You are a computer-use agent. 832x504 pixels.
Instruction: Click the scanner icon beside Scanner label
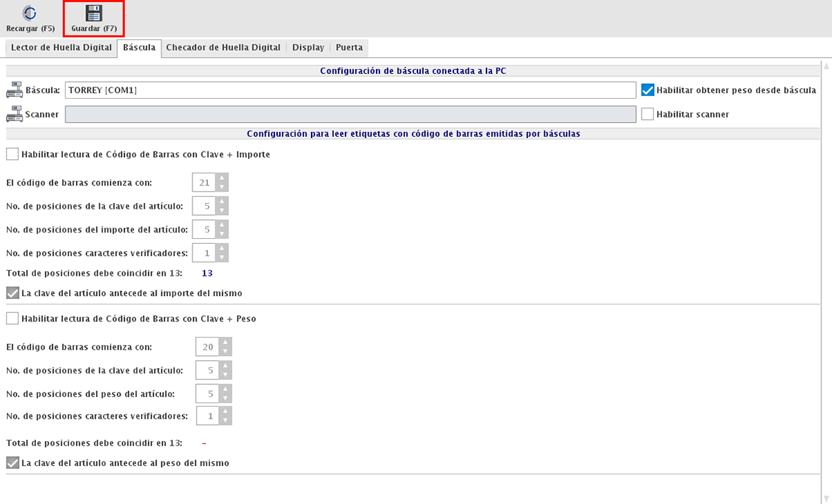[14, 114]
